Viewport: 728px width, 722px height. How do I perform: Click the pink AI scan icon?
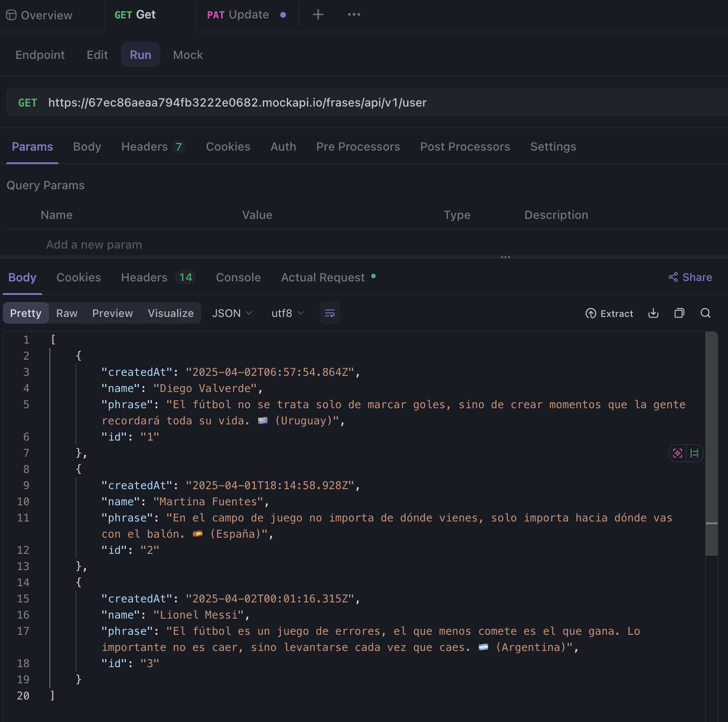(678, 453)
